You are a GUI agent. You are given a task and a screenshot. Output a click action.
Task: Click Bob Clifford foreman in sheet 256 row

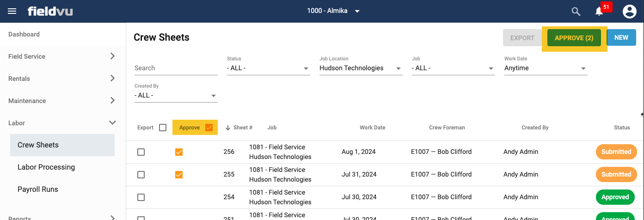pos(441,152)
